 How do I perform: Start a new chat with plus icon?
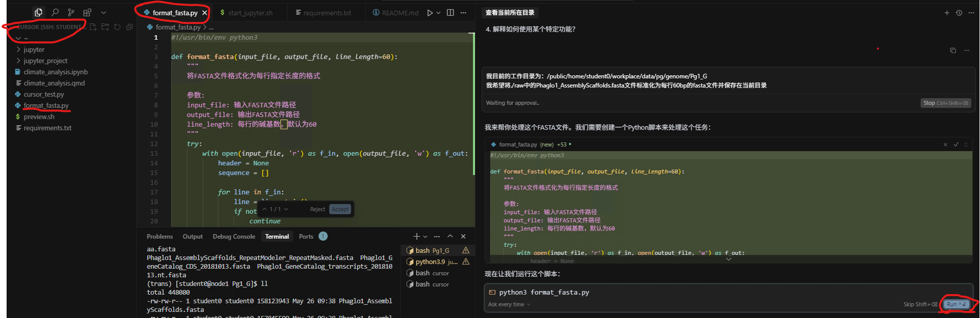(946, 13)
